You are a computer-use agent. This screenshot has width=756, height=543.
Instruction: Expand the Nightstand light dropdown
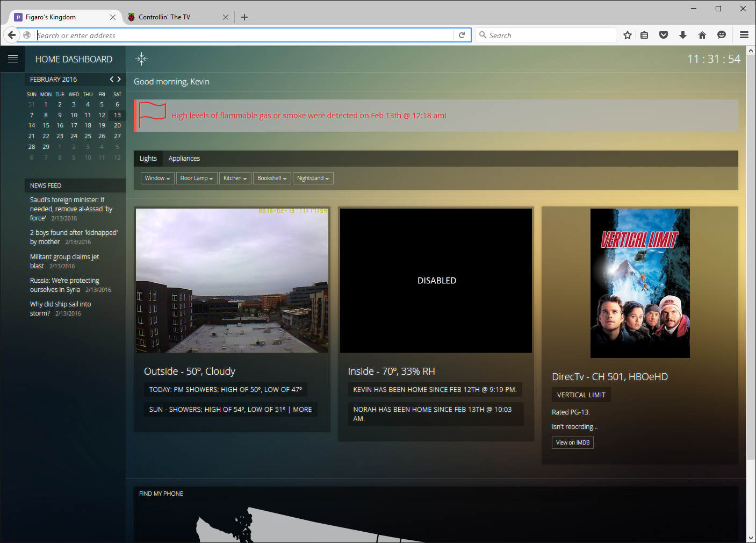point(313,178)
